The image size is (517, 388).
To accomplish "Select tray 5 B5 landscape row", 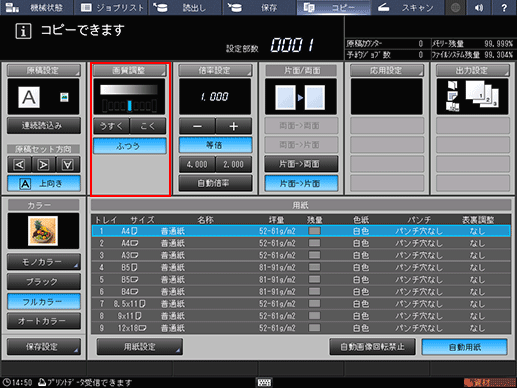I will coord(301,279).
